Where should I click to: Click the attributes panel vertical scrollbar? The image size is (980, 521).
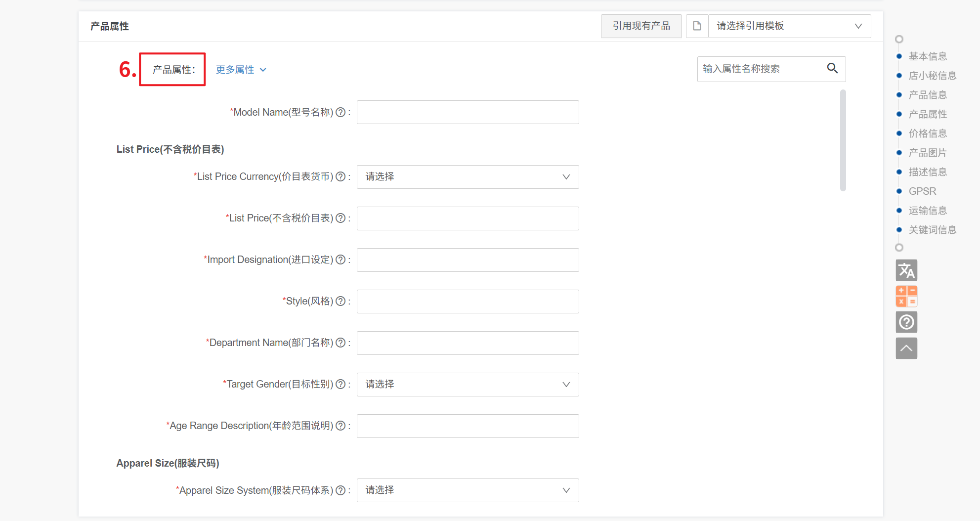pos(843,140)
